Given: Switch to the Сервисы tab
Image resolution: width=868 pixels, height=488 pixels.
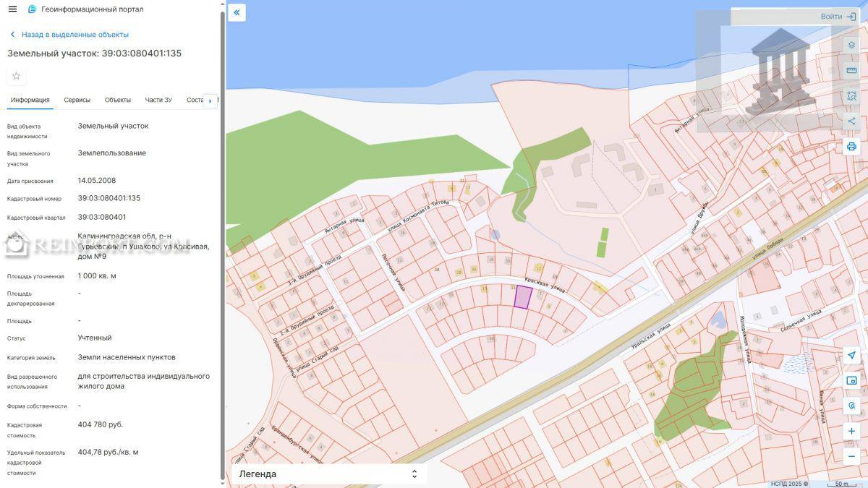Looking at the screenshot, I should pos(77,100).
